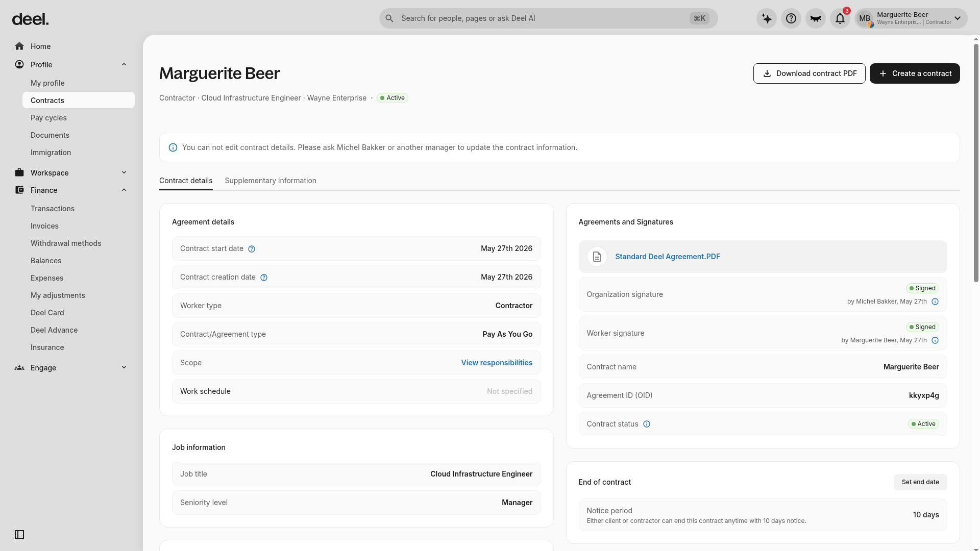Click the Signed badge for Worker signature

pos(922,327)
